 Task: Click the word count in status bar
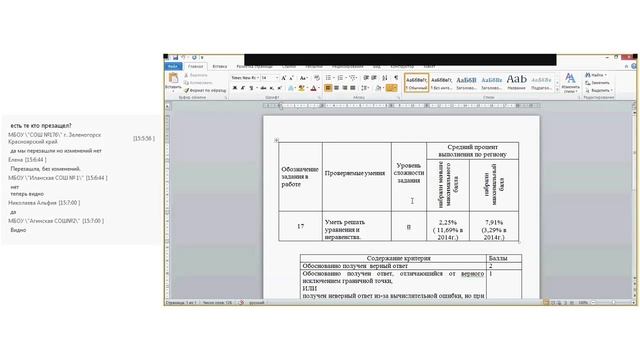(217, 303)
